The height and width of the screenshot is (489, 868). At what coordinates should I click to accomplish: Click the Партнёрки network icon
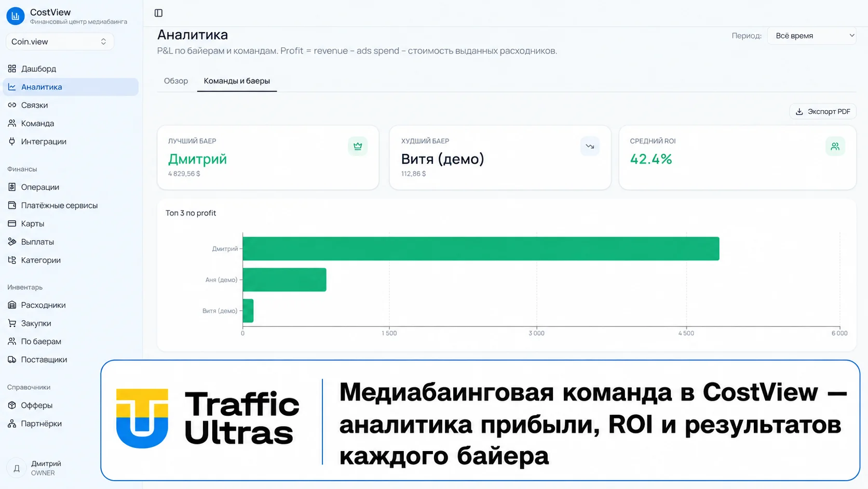(12, 424)
